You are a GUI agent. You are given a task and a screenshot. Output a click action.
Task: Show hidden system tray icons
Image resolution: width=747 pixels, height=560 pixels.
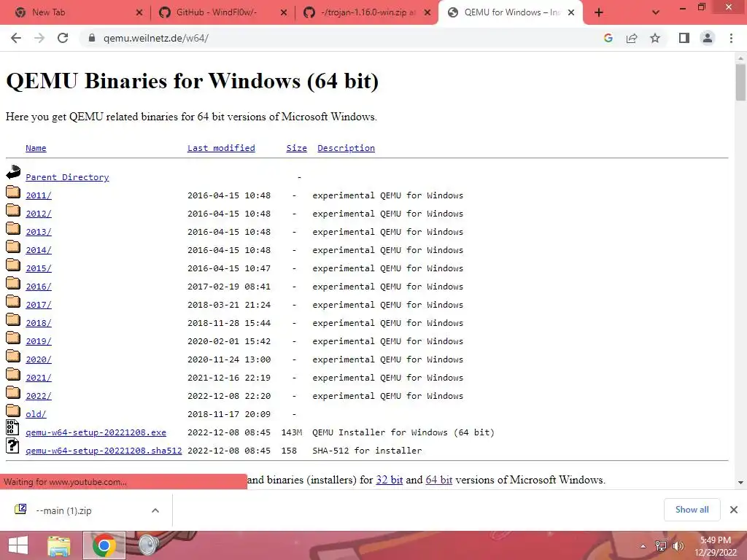(x=643, y=546)
